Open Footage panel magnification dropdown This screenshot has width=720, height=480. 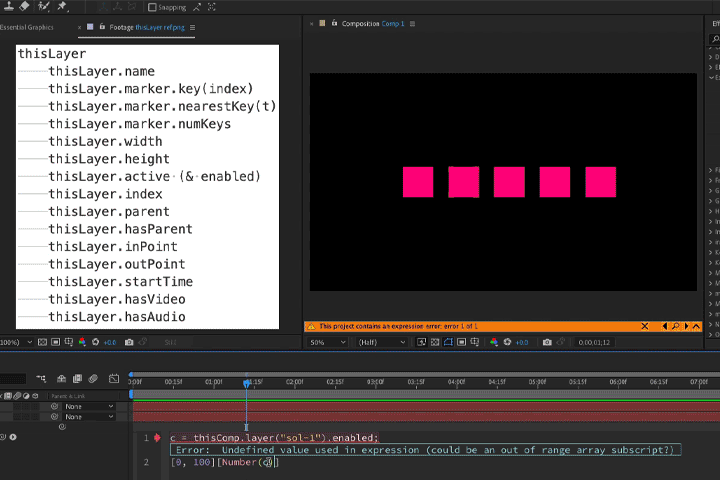point(16,342)
